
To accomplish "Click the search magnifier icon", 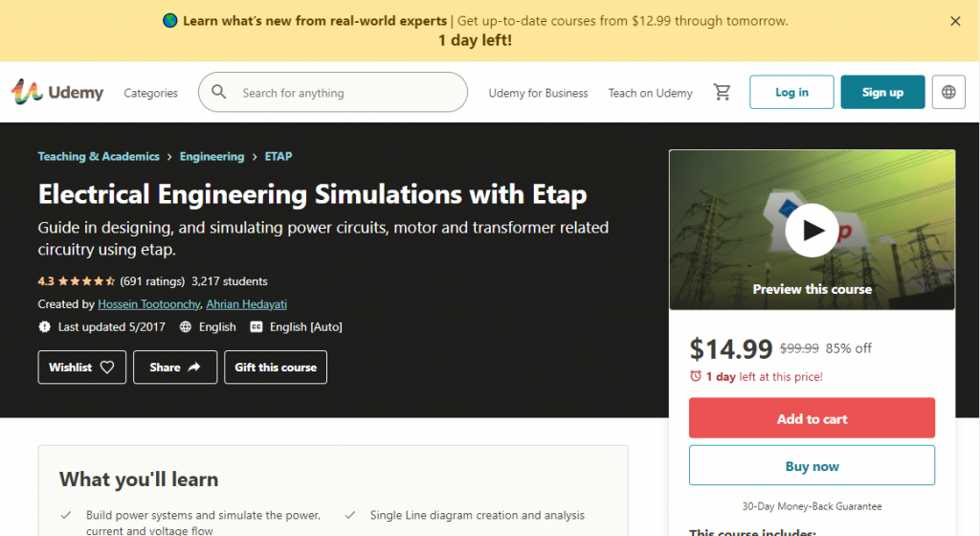I will pyautogui.click(x=219, y=93).
